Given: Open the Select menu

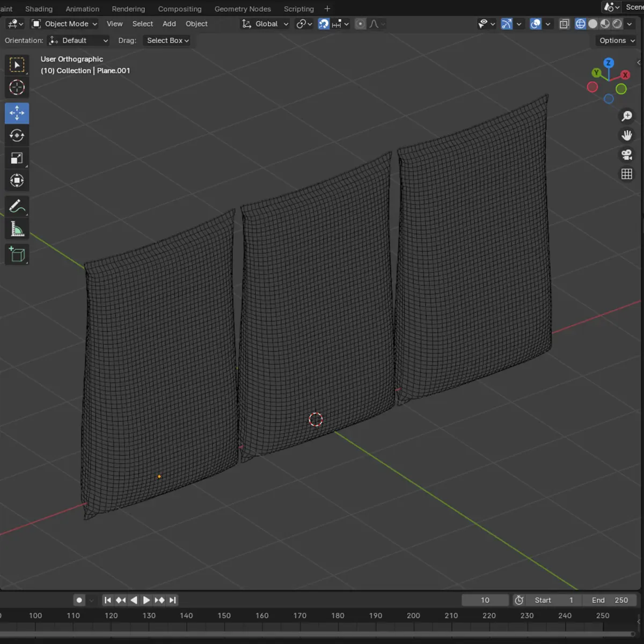Looking at the screenshot, I should [x=143, y=24].
